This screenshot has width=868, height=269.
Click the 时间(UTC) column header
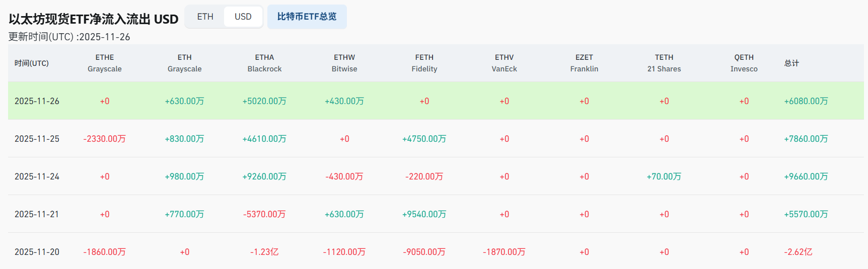click(x=32, y=63)
